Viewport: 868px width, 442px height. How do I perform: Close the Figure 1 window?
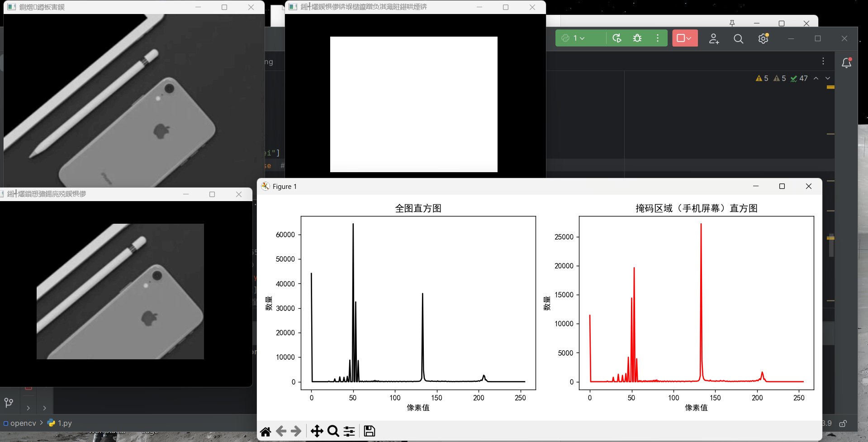pyautogui.click(x=809, y=186)
